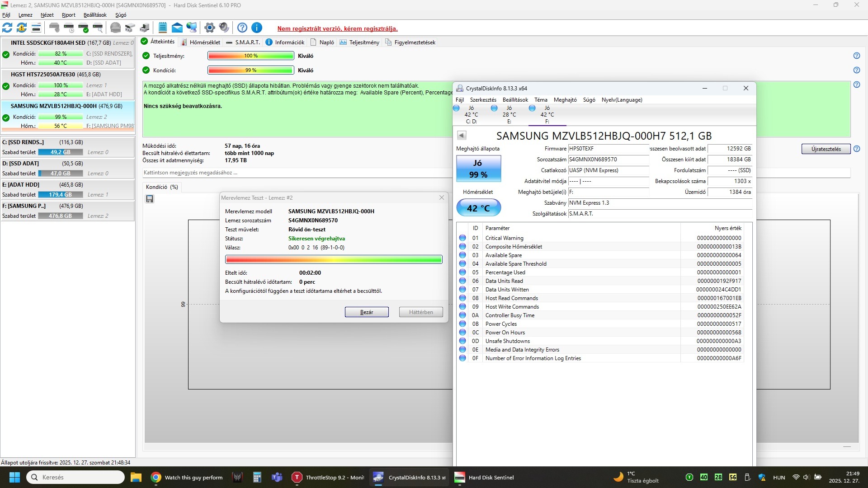The height and width of the screenshot is (488, 868).
Task: Open the Hőmérséklet tab
Action: 201,42
